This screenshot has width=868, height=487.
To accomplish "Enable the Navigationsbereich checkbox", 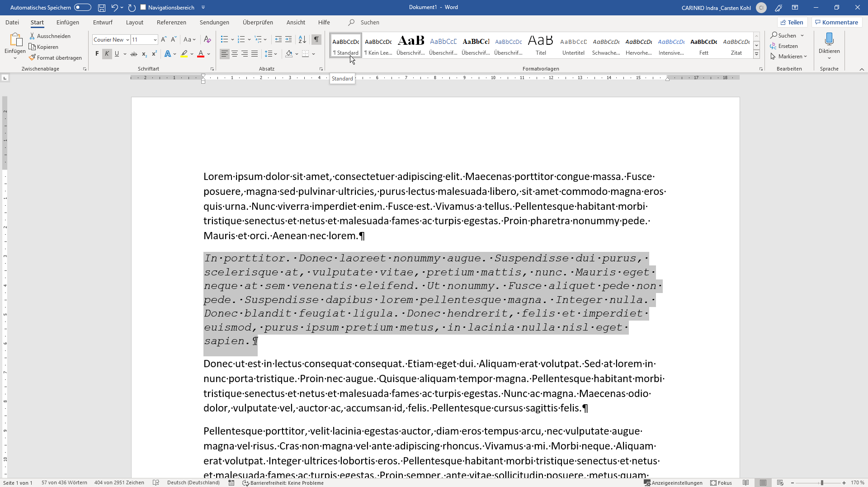I will [x=143, y=7].
